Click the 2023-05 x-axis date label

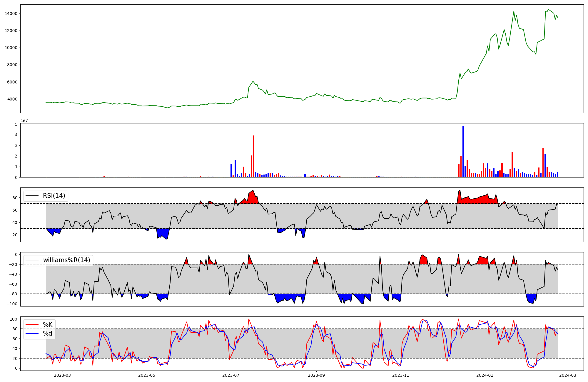coord(146,375)
